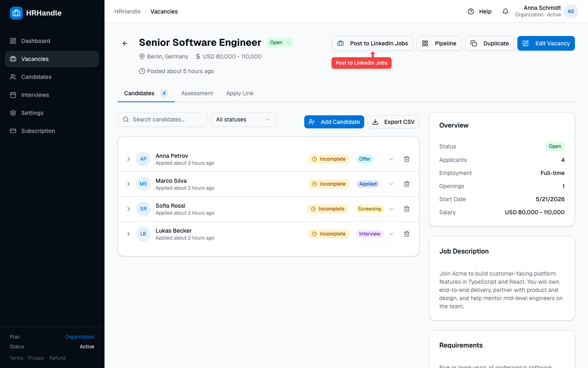This screenshot has width=588, height=368.
Task: Click the Posted about 5 hours ago text
Action: pos(180,71)
